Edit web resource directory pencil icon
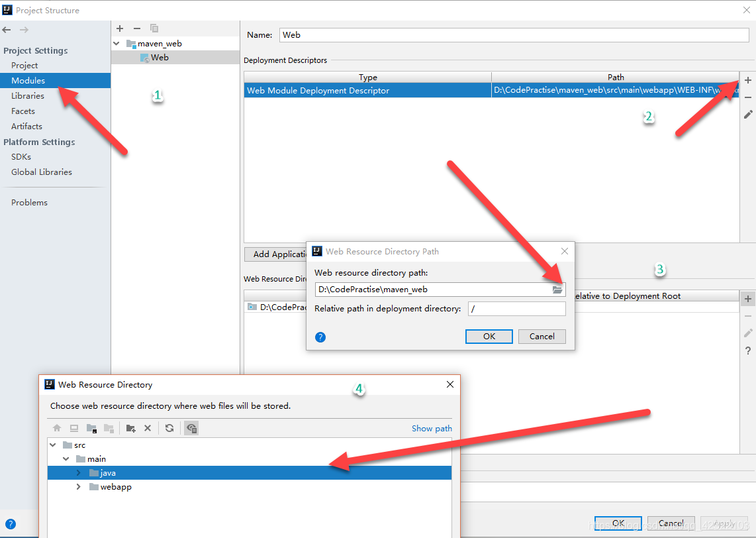The image size is (756, 538). (x=748, y=333)
